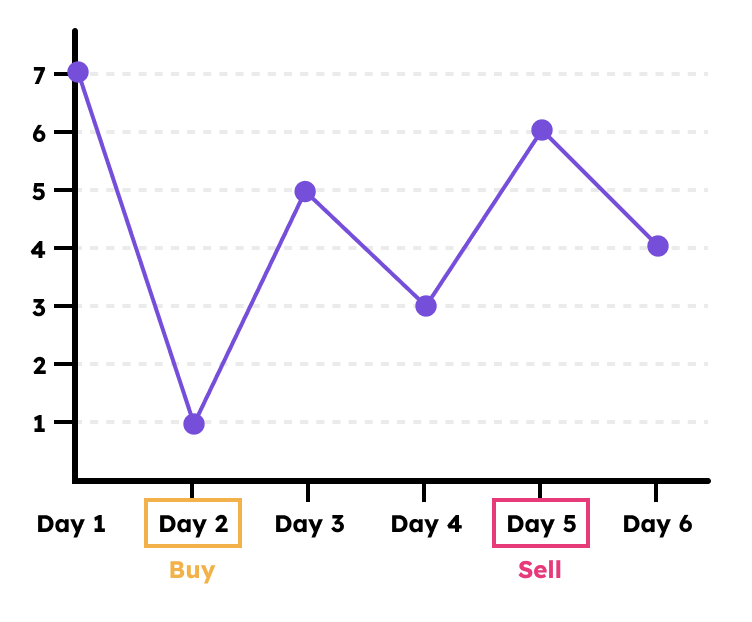Select the Day 4 data point at 3

[x=426, y=306]
